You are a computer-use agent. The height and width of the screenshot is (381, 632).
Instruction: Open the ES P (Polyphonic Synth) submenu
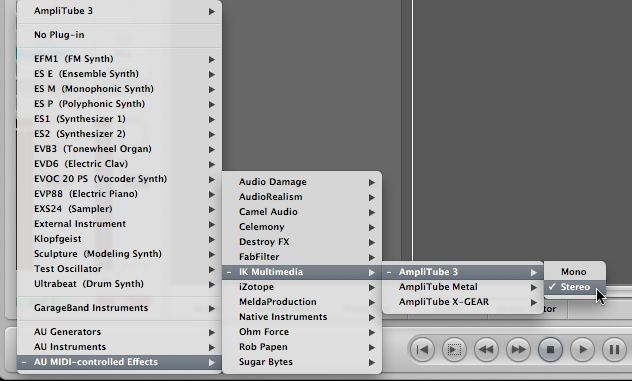click(x=119, y=104)
